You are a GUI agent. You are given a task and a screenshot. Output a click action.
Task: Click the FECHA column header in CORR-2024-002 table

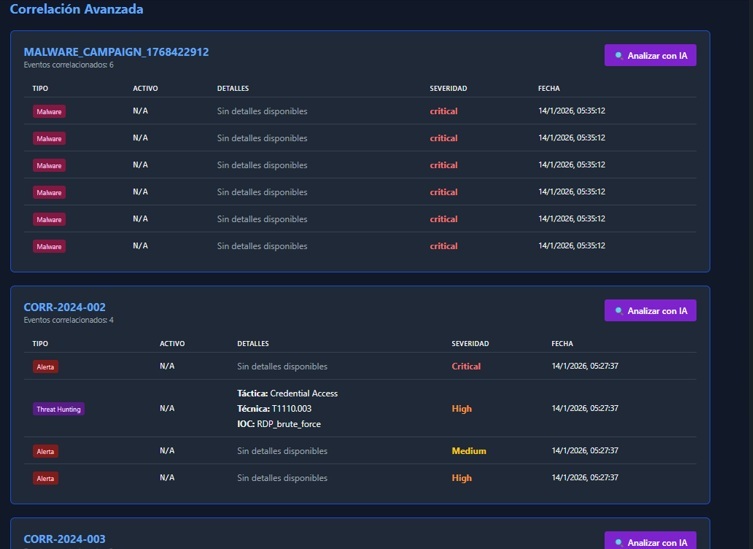tap(562, 344)
